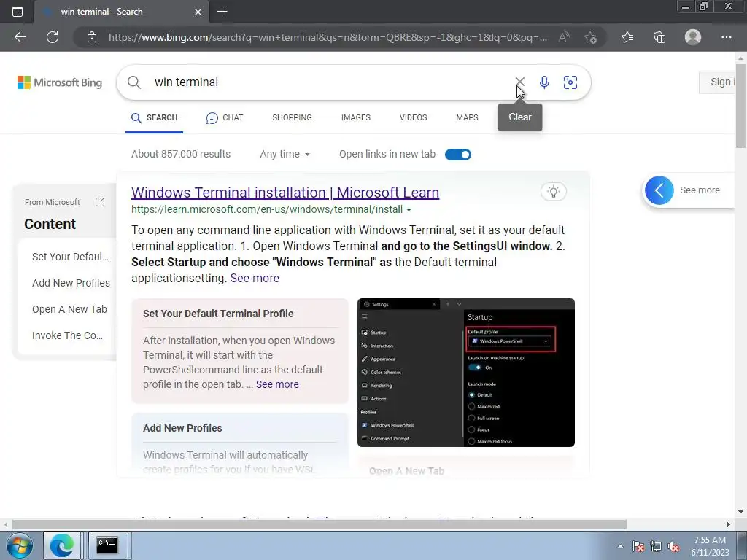Open the Collections icon
The width and height of the screenshot is (747, 560).
(659, 37)
